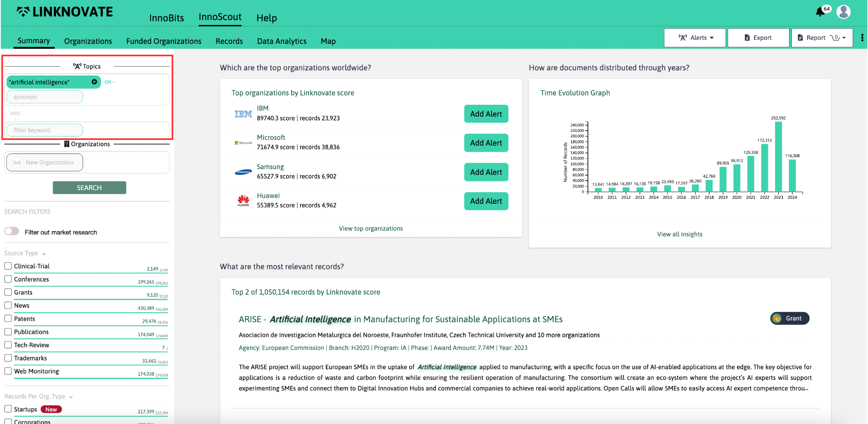This screenshot has height=424, width=868.
Task: Go to the Records tab
Action: (x=229, y=41)
